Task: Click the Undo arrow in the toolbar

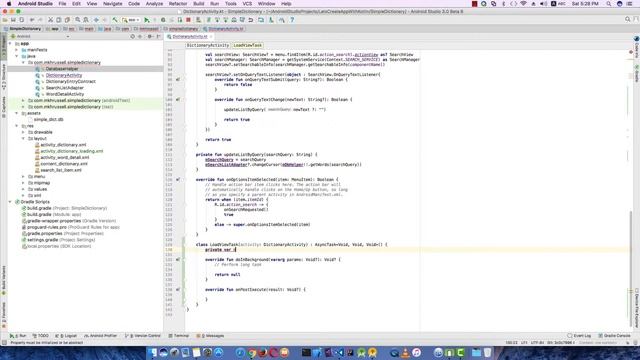Action: click(x=32, y=20)
